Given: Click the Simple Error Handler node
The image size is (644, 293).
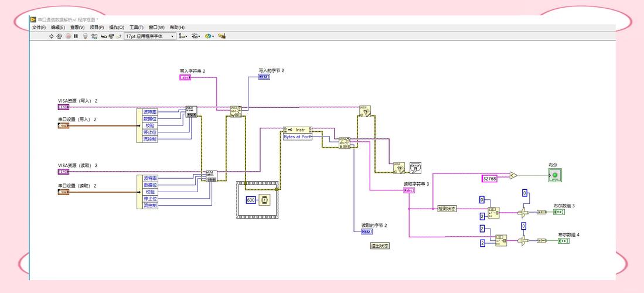Looking at the screenshot, I should click(415, 168).
